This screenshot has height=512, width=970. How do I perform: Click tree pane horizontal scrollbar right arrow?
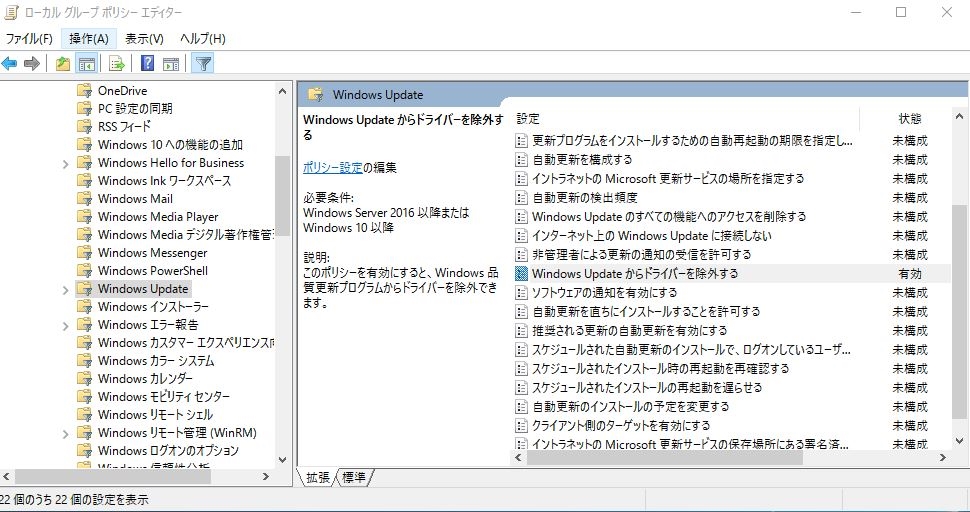click(x=265, y=476)
